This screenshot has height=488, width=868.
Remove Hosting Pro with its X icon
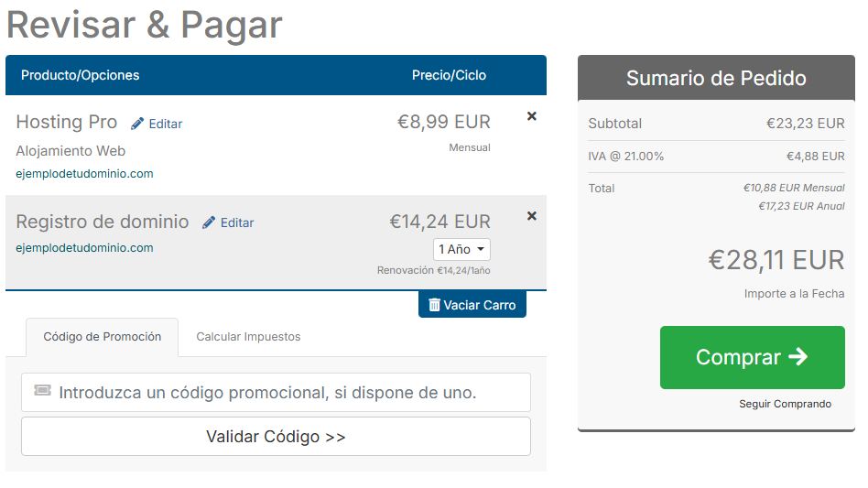[x=532, y=116]
